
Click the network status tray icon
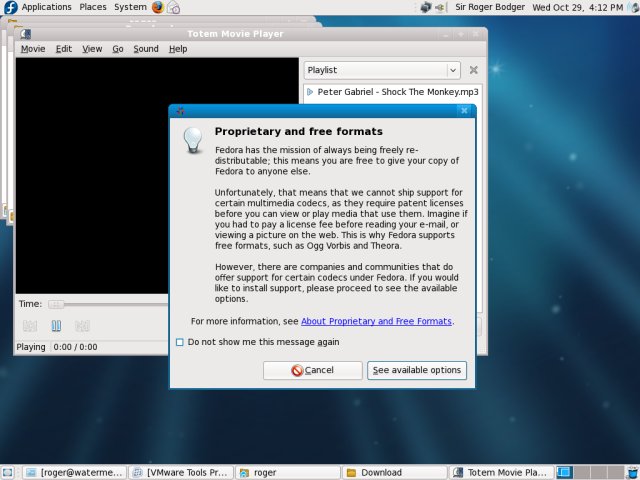426,7
